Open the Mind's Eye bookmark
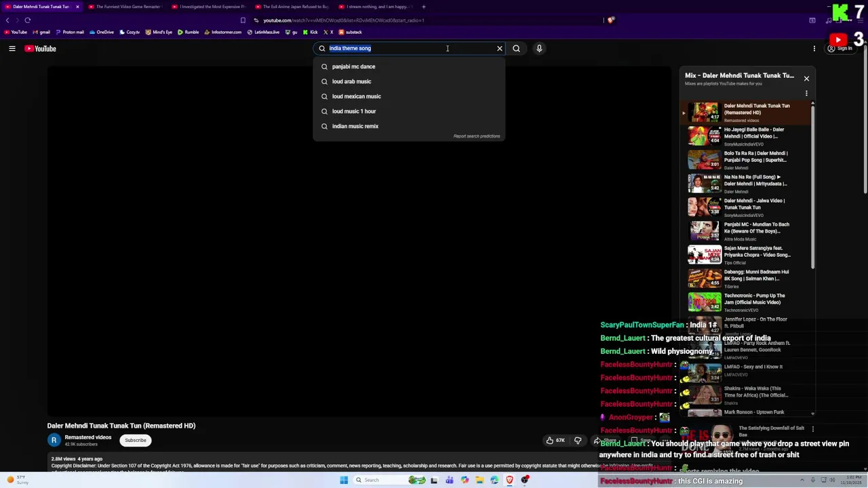This screenshot has height=488, width=868. [x=159, y=32]
